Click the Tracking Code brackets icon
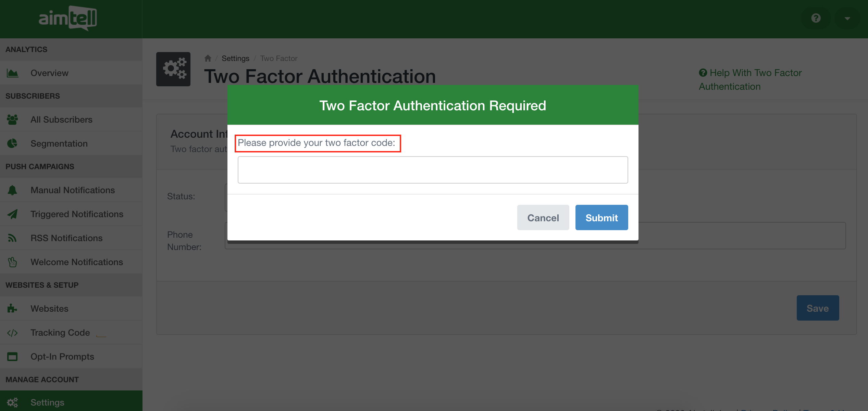 (x=12, y=333)
